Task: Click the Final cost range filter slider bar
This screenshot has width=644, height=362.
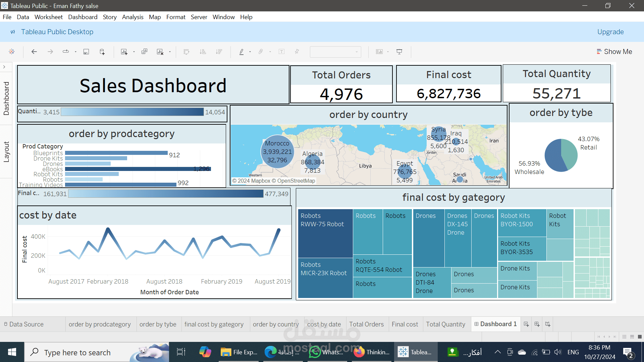Action: point(166,194)
